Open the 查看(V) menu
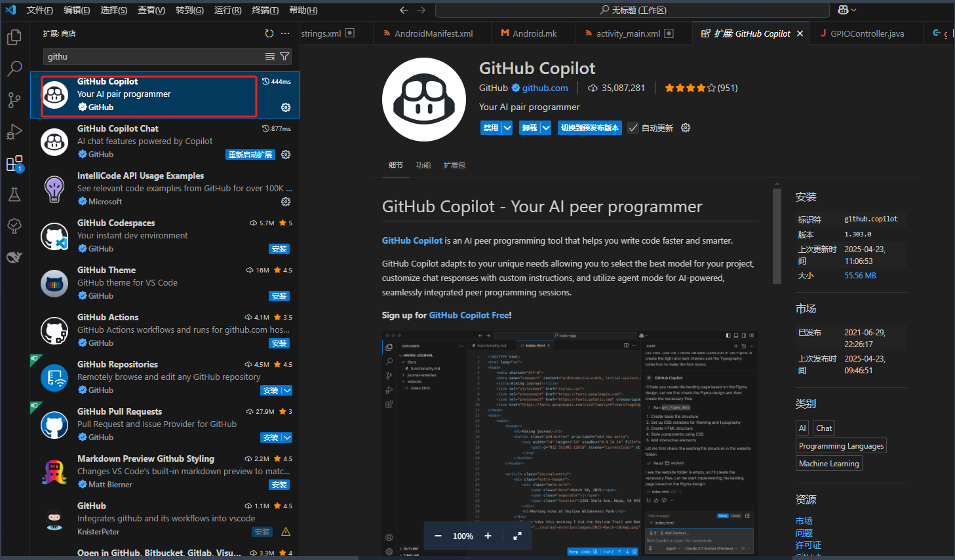 click(151, 10)
